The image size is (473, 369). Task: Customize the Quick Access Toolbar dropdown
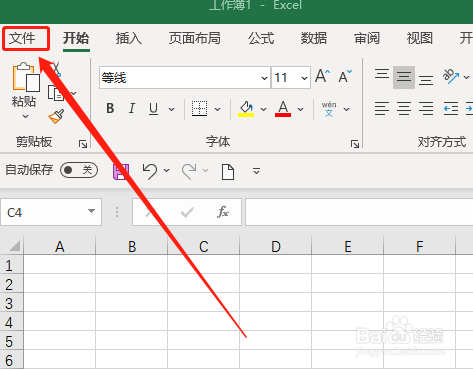(256, 171)
